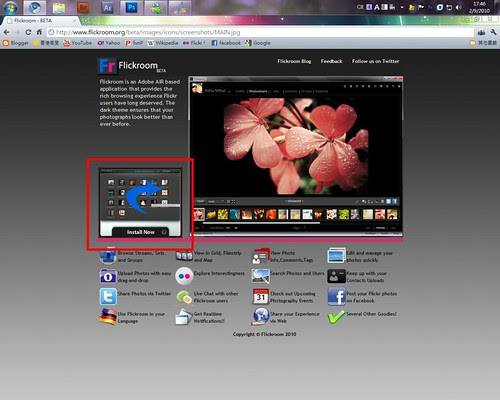Open the Wikipedia bookmark
This screenshot has width=500, height=400.
[x=163, y=43]
